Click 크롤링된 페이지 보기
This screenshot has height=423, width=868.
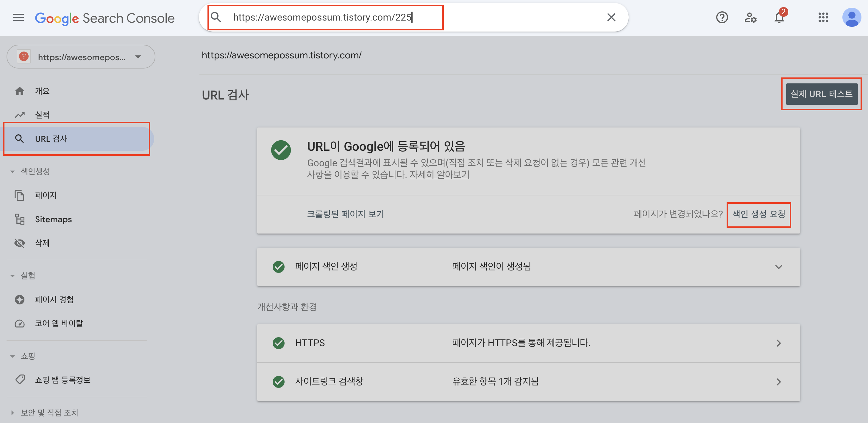coord(345,214)
